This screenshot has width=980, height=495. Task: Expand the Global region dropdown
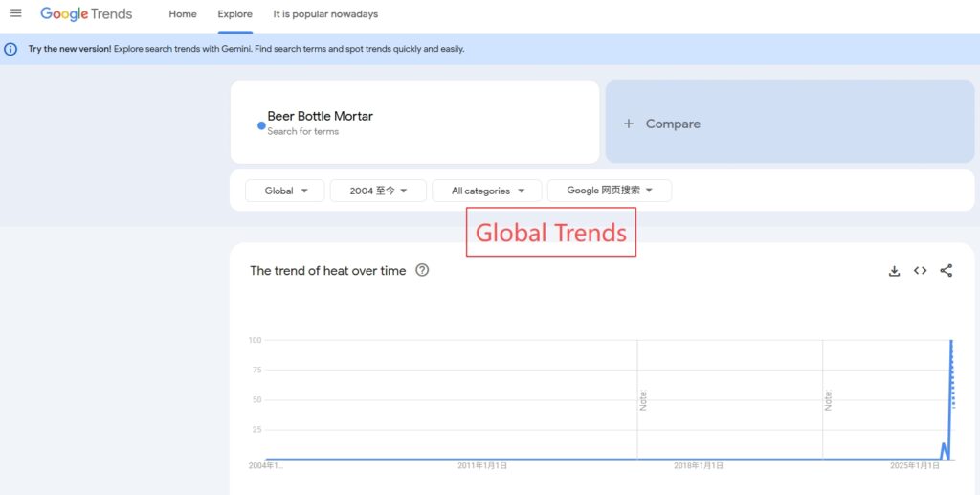coord(285,191)
